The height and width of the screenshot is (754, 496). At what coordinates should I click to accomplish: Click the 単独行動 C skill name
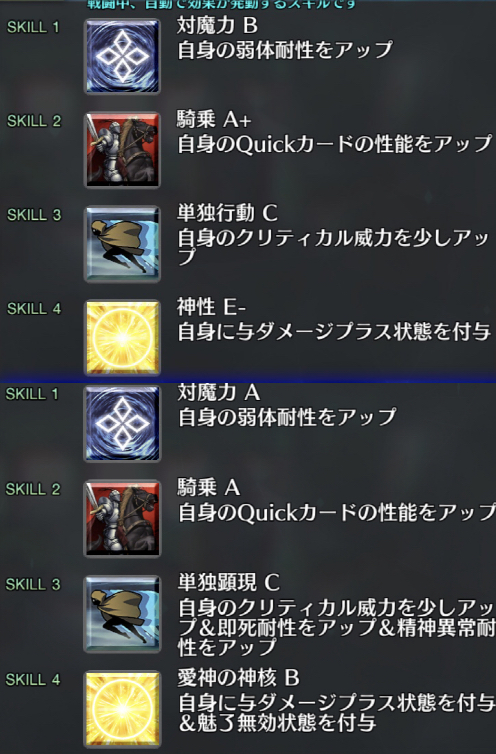[227, 213]
